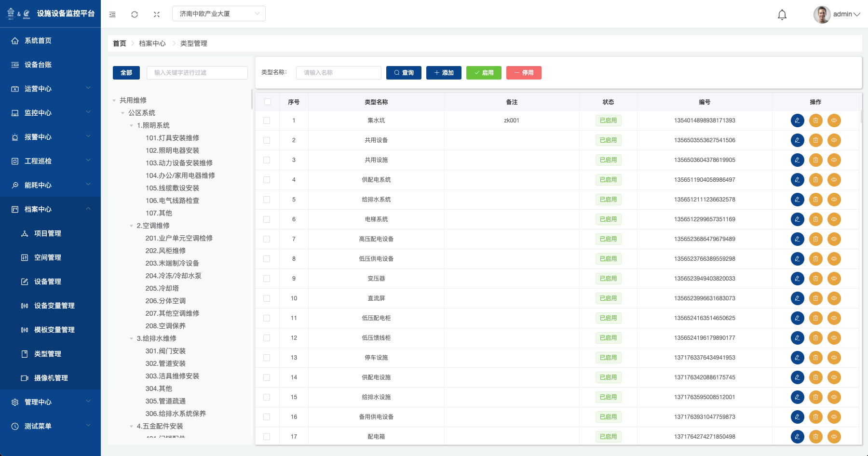Click the delete icon for row 3 共用设施
This screenshot has height=456, width=868.
click(x=815, y=160)
